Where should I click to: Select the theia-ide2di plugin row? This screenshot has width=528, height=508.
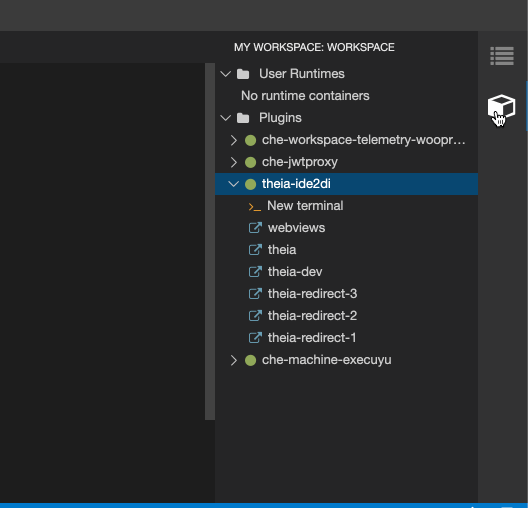(346, 184)
